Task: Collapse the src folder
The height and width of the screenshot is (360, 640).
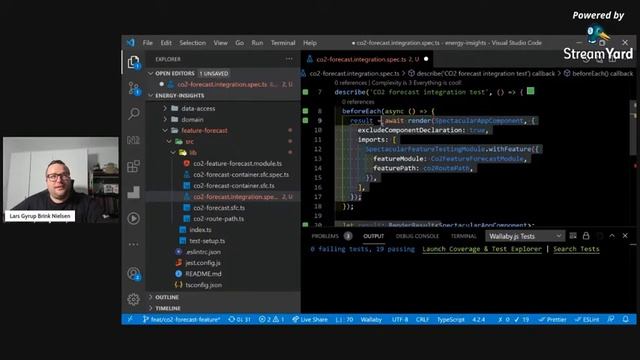Action: (169, 141)
